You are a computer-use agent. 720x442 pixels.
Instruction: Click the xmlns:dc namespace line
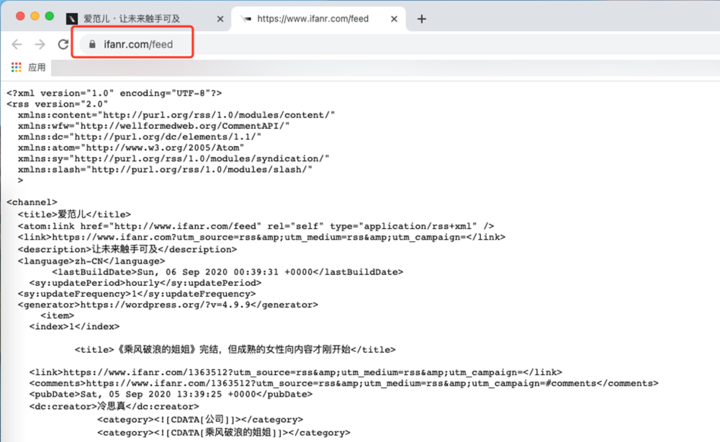[x=140, y=137]
